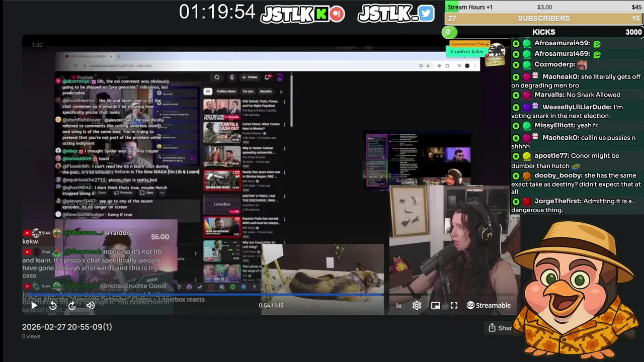Click the Kick badge beside JorgeThefirst

[516, 201]
